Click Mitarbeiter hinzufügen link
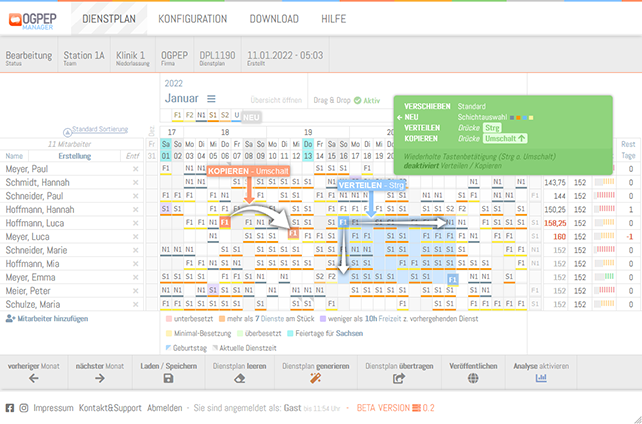This screenshot has height=424, width=642. [52, 318]
